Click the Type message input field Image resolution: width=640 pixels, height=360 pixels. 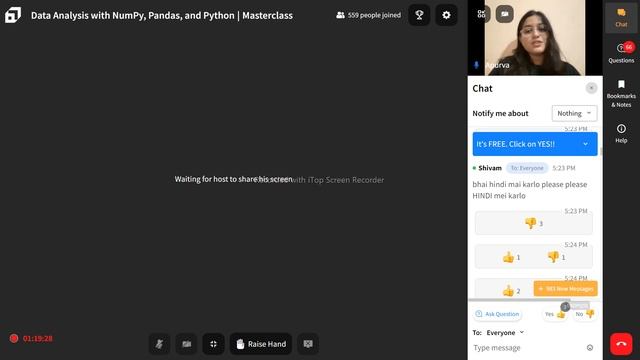tap(528, 348)
